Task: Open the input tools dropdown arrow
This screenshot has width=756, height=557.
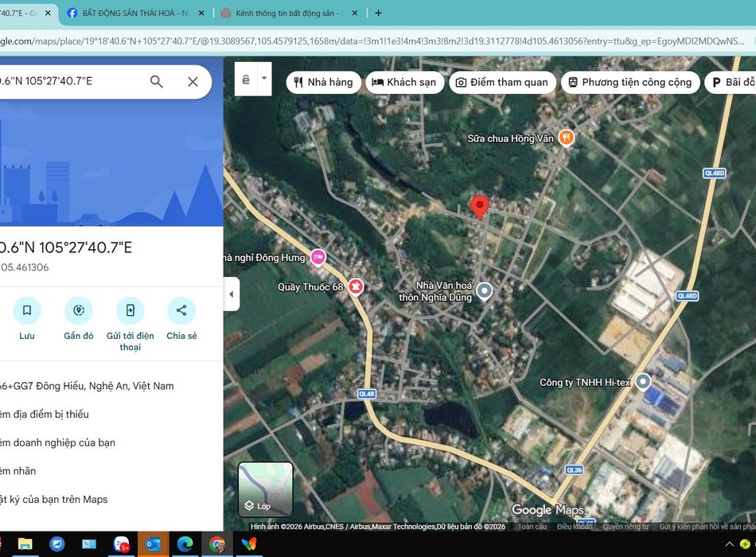Action: pyautogui.click(x=264, y=80)
